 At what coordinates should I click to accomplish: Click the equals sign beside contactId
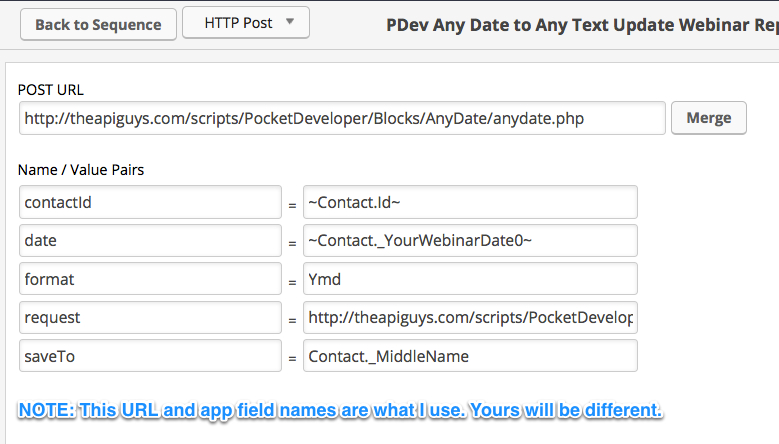tap(292, 205)
